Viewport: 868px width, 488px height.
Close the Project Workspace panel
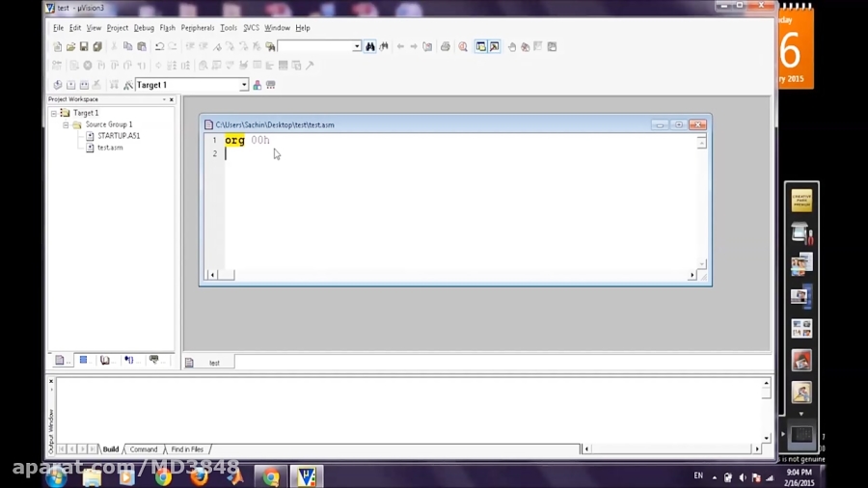(x=172, y=99)
